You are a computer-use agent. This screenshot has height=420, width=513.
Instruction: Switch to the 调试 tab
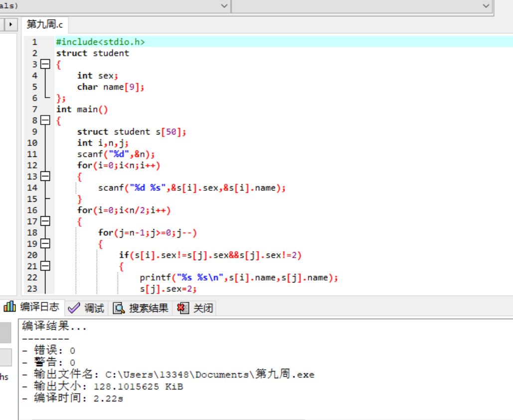tap(86, 308)
